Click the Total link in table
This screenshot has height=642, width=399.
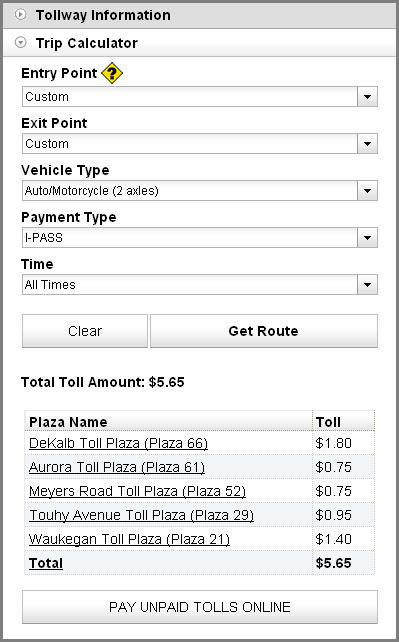[x=46, y=563]
